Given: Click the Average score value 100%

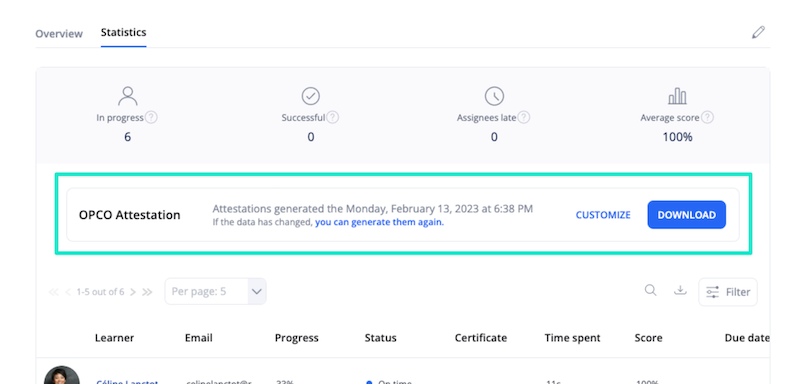Looking at the screenshot, I should coord(677,137).
